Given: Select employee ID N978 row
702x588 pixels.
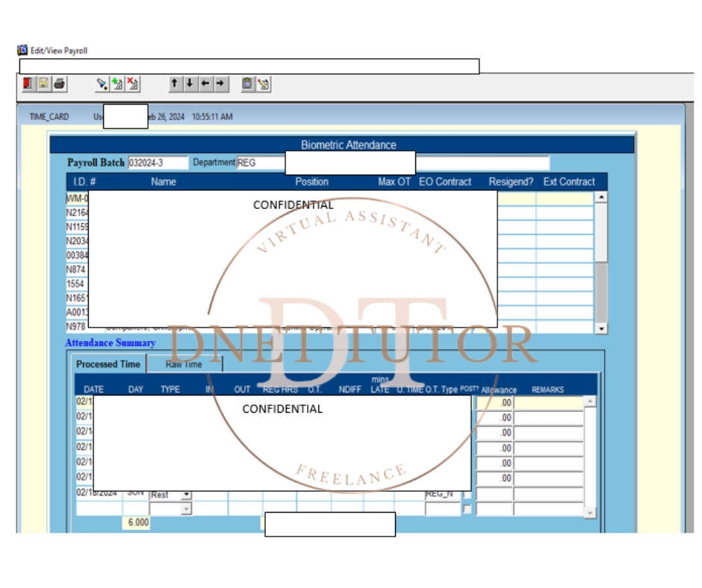Looking at the screenshot, I should coord(75,327).
